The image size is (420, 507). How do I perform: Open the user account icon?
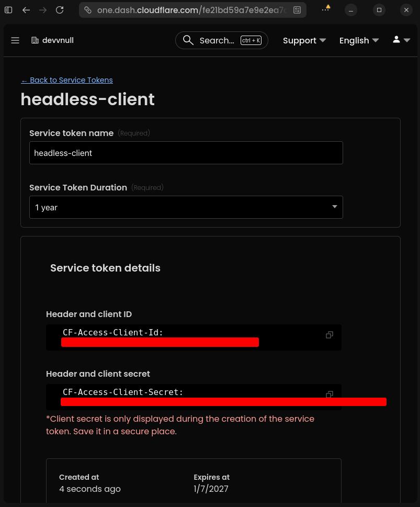pos(396,40)
